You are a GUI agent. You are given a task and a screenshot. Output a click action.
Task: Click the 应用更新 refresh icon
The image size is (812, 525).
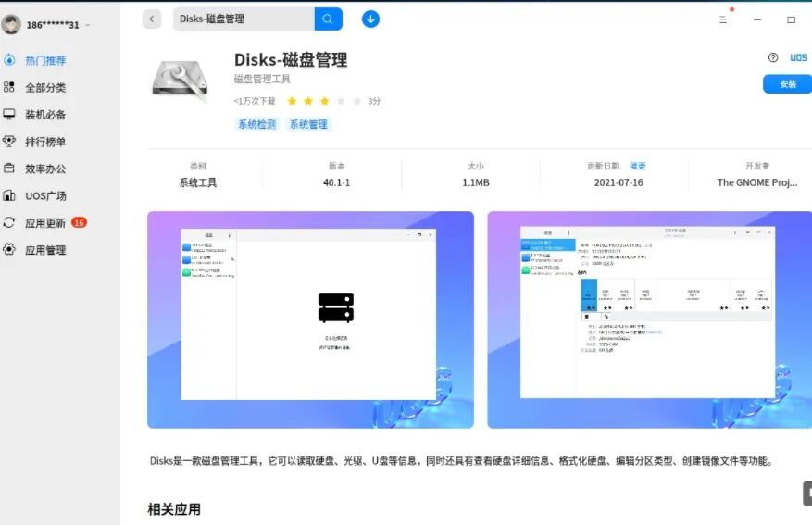9,222
